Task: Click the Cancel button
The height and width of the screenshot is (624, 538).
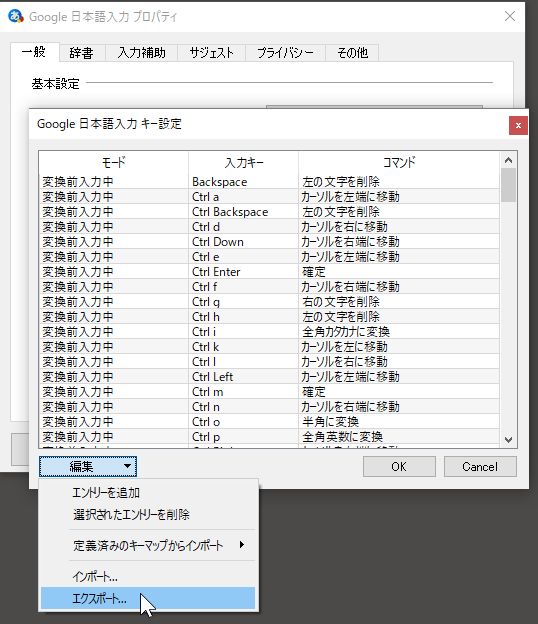Action: pos(480,466)
